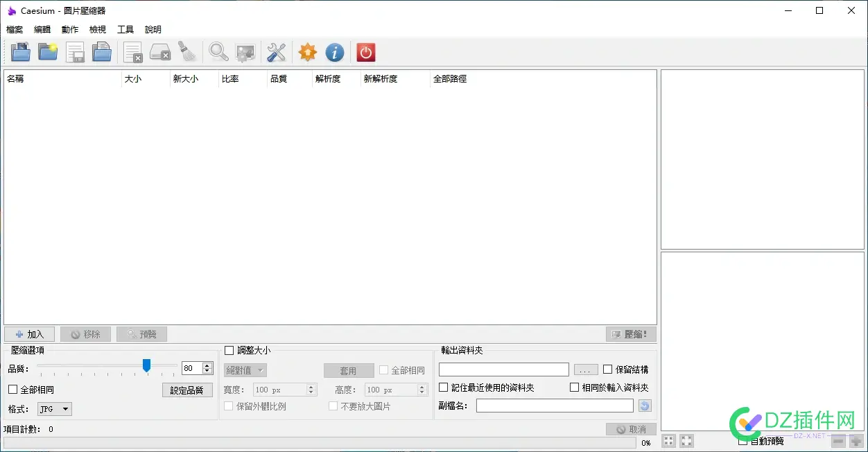Viewport: 868px width, 452px height.
Task: Toggle 記住最近使用的資料夾 checkbox
Action: pos(444,388)
